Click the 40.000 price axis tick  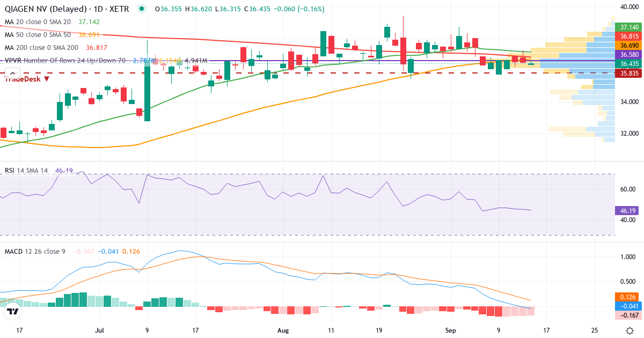(628, 7)
